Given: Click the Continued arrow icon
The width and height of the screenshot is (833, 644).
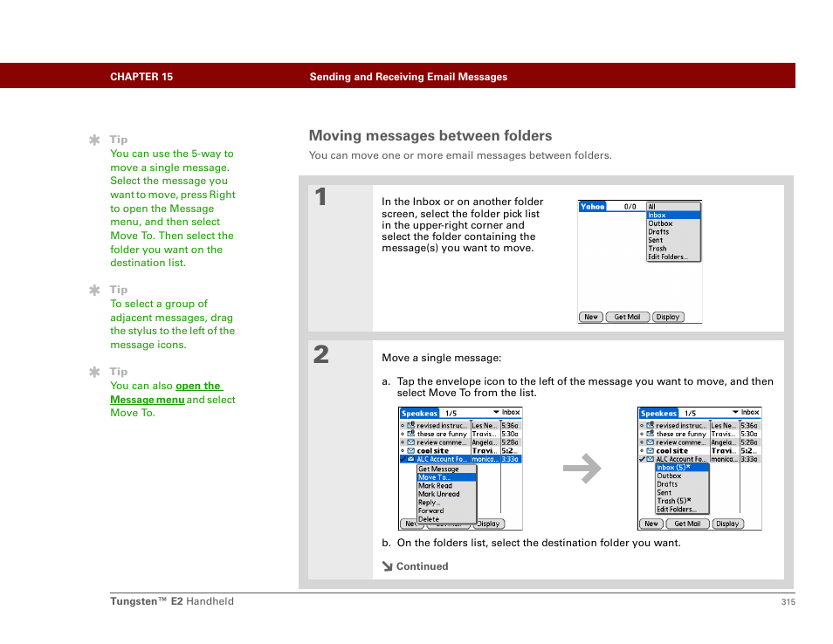Looking at the screenshot, I should point(388,566).
